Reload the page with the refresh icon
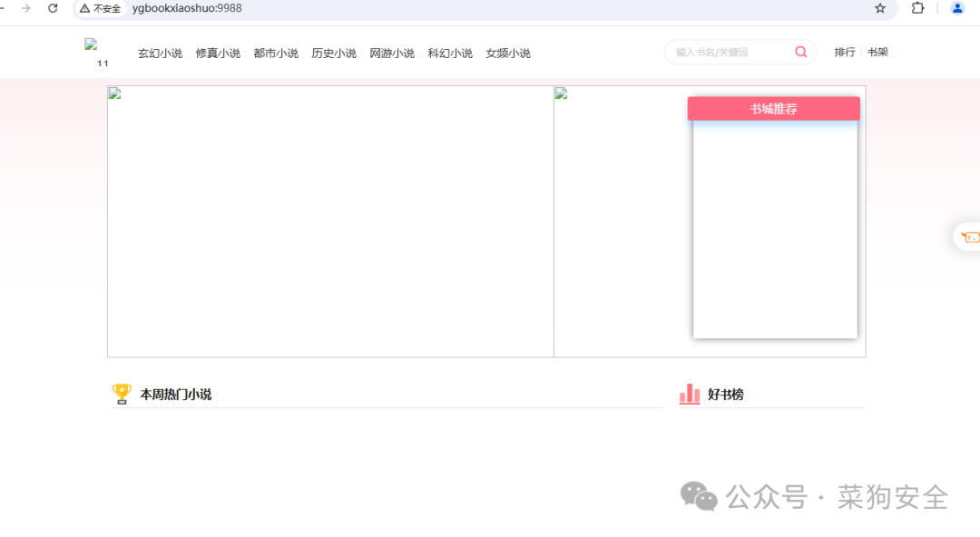Screen dimensions: 980x537 point(54,8)
